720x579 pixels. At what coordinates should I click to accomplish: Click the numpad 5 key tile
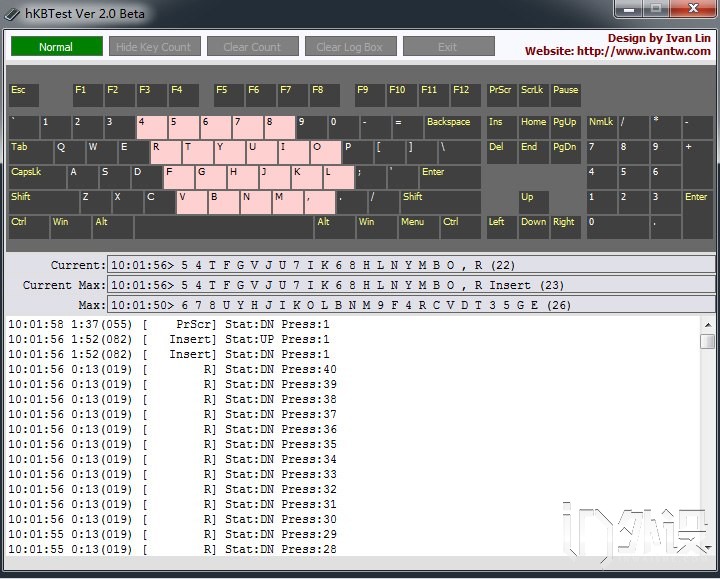point(634,177)
